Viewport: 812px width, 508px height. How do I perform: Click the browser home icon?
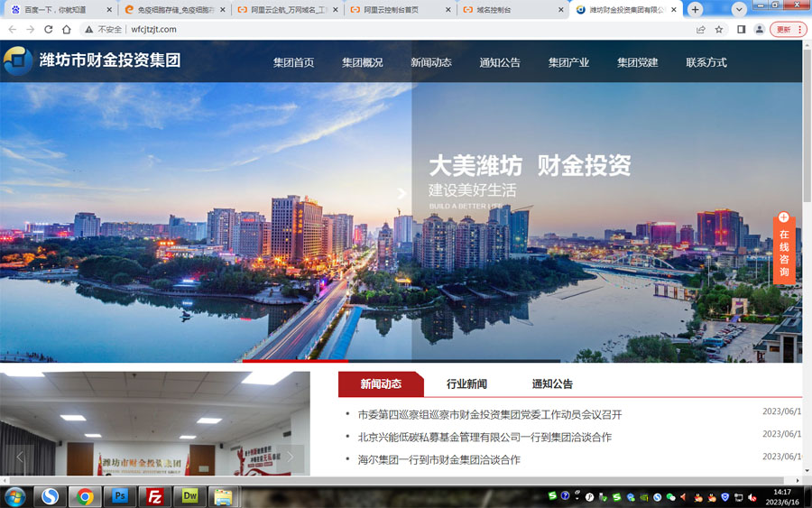[x=66, y=29]
